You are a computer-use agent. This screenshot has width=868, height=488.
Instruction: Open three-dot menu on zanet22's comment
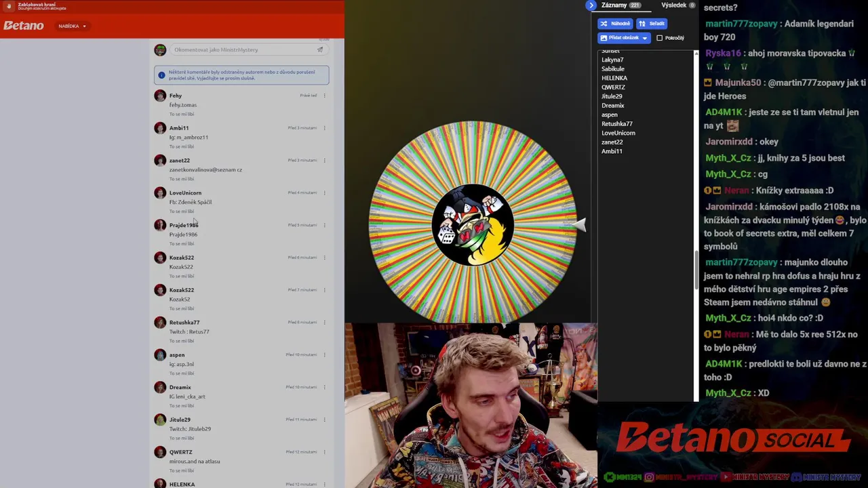click(x=324, y=161)
